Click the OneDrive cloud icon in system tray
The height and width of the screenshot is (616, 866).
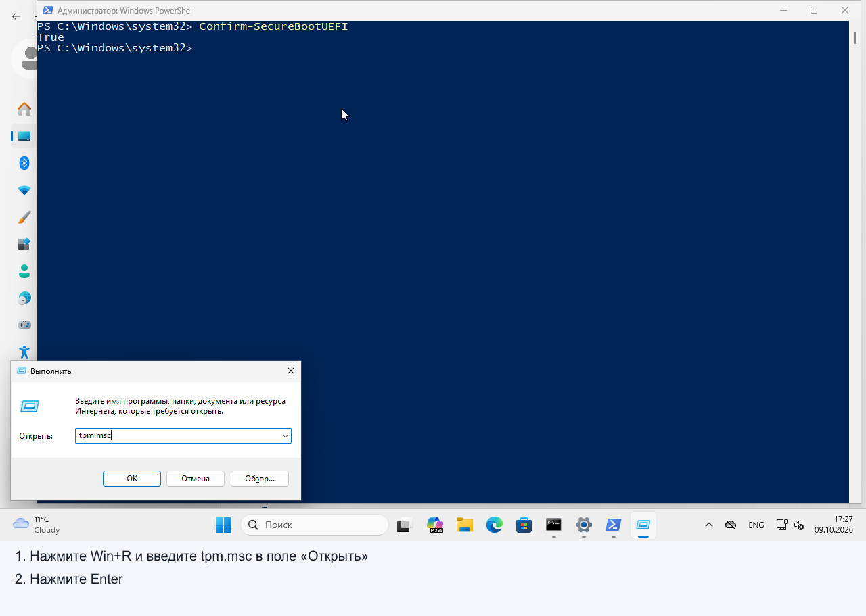pyautogui.click(x=731, y=525)
